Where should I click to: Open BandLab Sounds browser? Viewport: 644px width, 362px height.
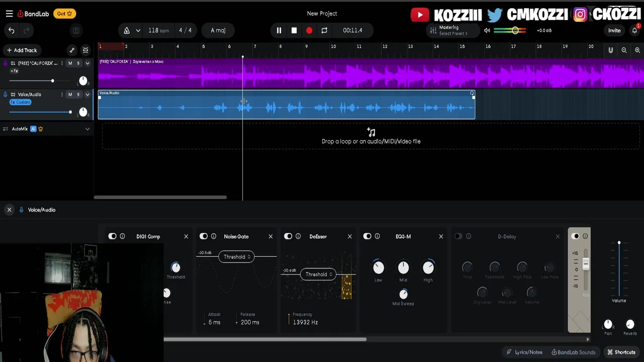(574, 352)
